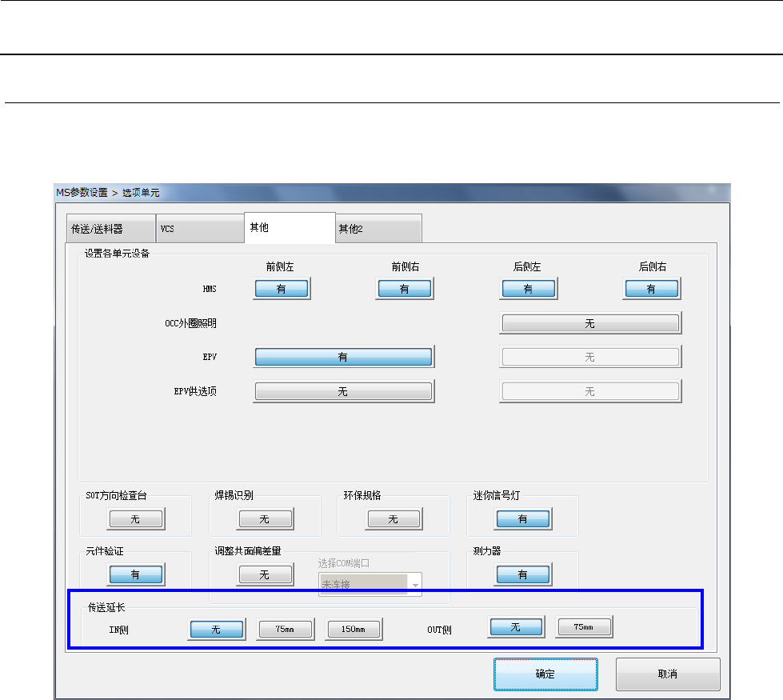Screen dimensions: 783x700
Task: Toggle HMS 前侧右 button
Action: pyautogui.click(x=405, y=289)
